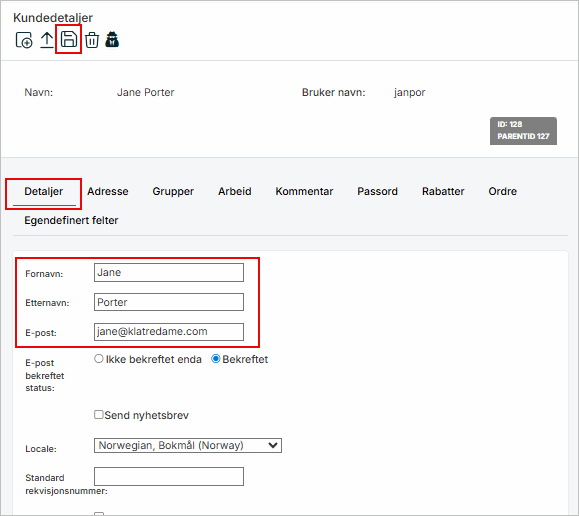Viewport: 579px width, 516px height.
Task: Go to the Arbeid tab
Action: pyautogui.click(x=235, y=191)
